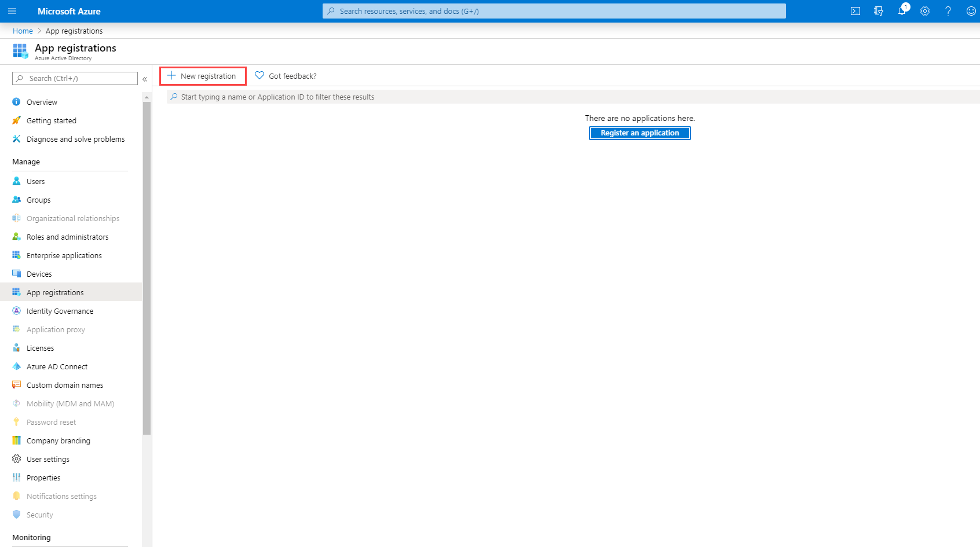Click the feedback smiley icon
This screenshot has width=980, height=547.
coord(971,11)
